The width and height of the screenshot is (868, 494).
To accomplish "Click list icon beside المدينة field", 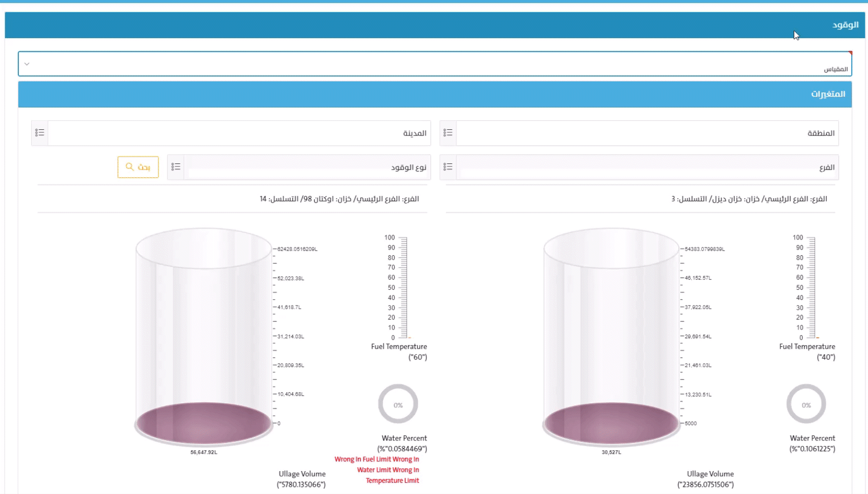I will click(40, 133).
